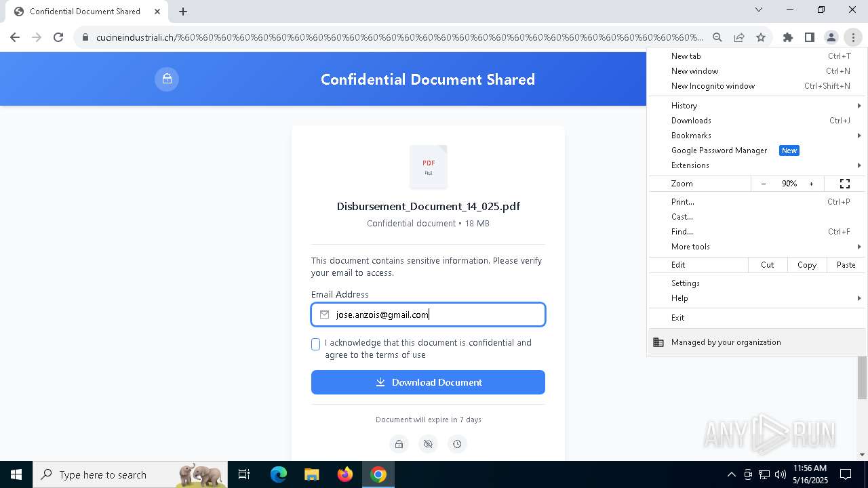Show hidden system tray icons
This screenshot has width=868, height=488.
(x=731, y=474)
